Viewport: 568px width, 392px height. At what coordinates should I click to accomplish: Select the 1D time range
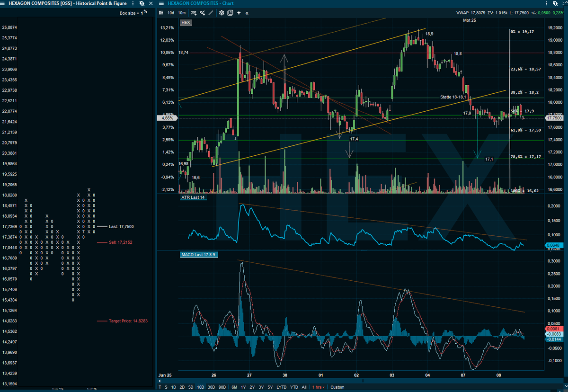(173, 387)
